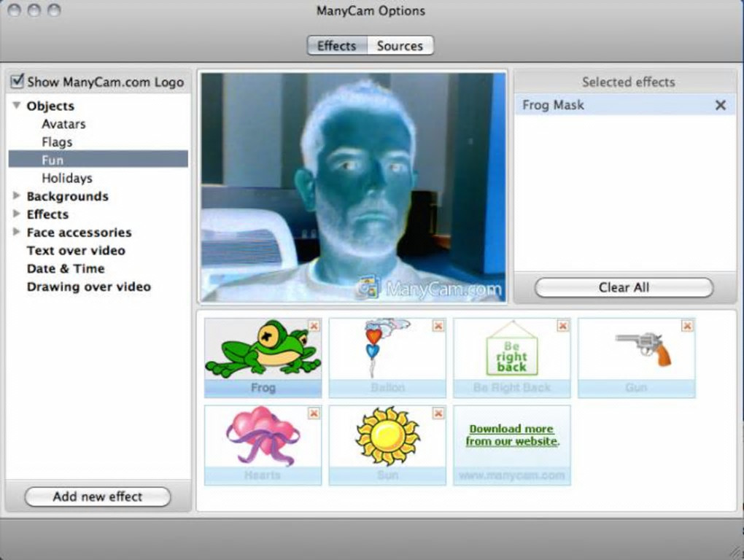Delete the Be Right Back effect red X
Viewport: 744px width, 560px height.
click(563, 326)
